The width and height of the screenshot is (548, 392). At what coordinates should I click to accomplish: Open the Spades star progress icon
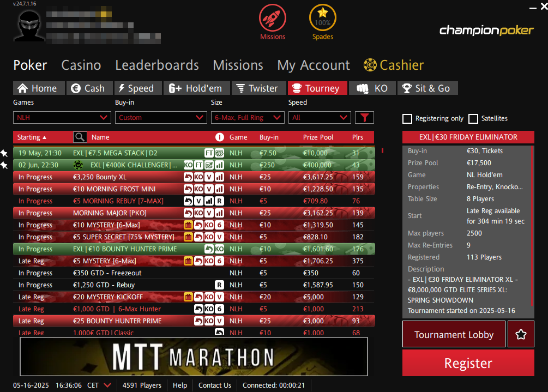pyautogui.click(x=323, y=18)
